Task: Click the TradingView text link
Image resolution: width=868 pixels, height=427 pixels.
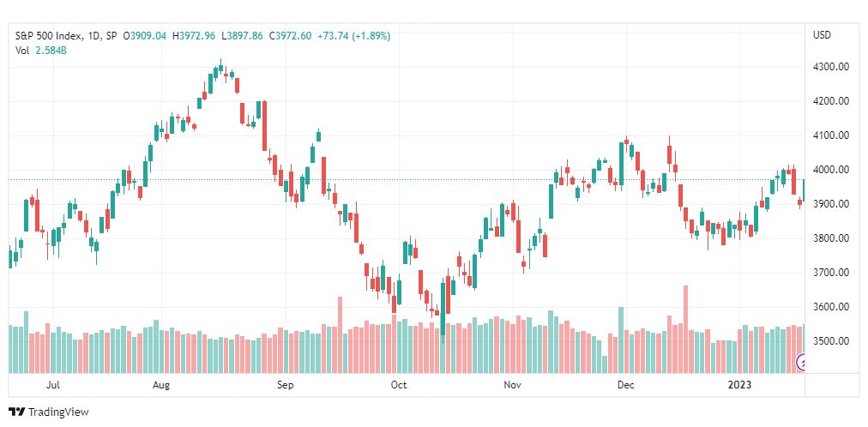Action: [x=58, y=412]
